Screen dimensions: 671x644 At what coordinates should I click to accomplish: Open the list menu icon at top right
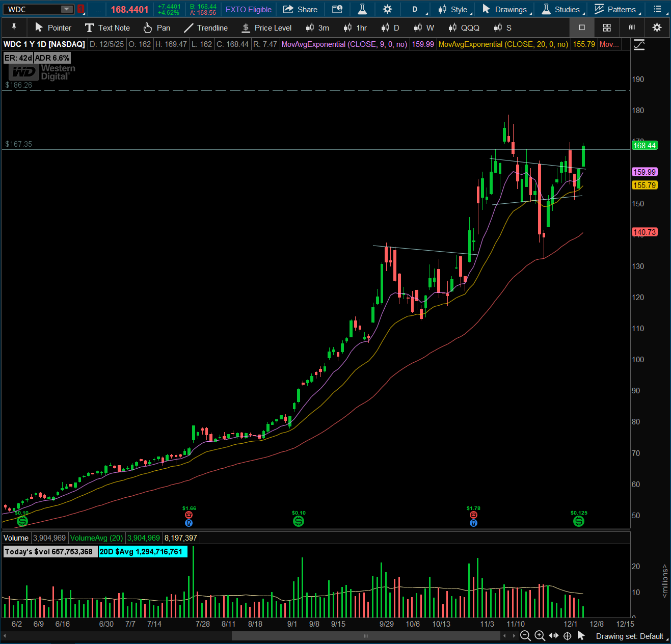pos(657,9)
